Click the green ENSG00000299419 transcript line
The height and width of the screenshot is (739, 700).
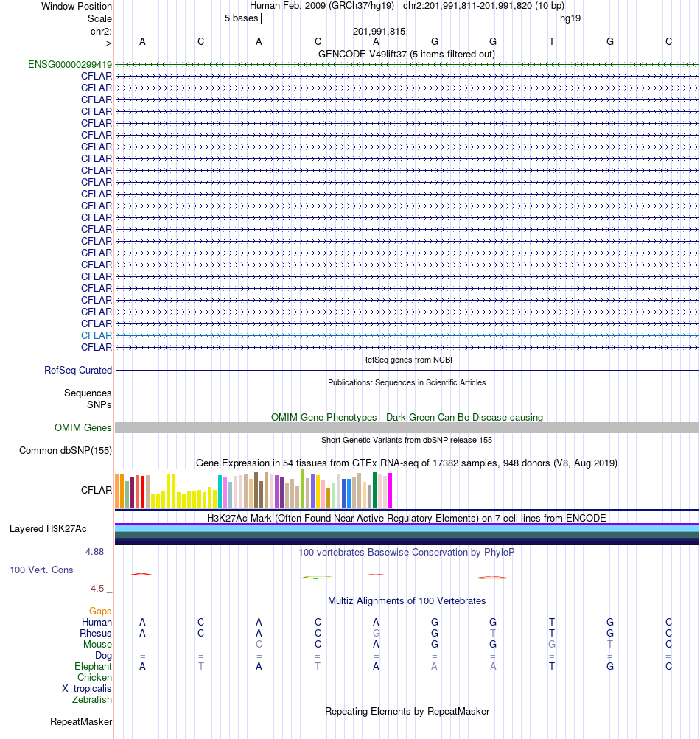(x=407, y=65)
